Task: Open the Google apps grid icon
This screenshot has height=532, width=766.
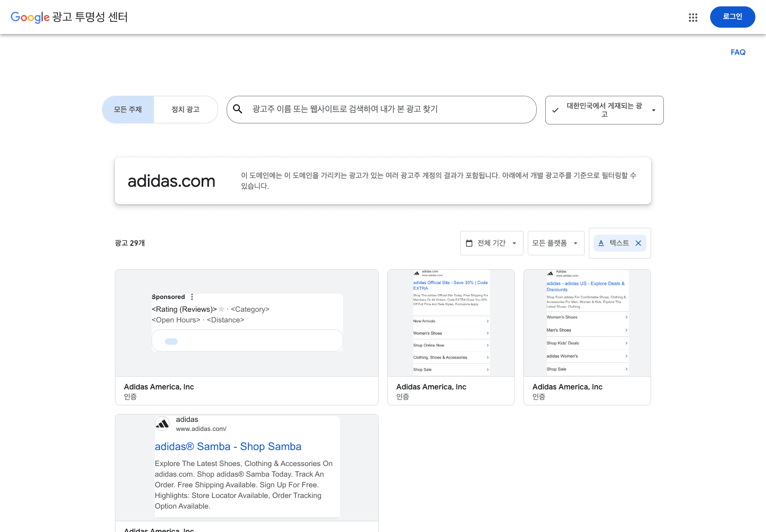Action: click(693, 18)
